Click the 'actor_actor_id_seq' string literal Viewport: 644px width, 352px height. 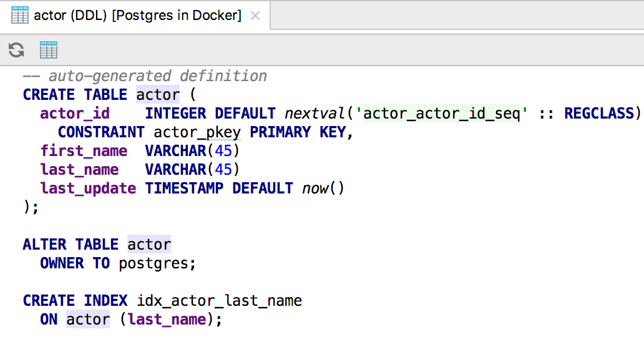click(442, 114)
